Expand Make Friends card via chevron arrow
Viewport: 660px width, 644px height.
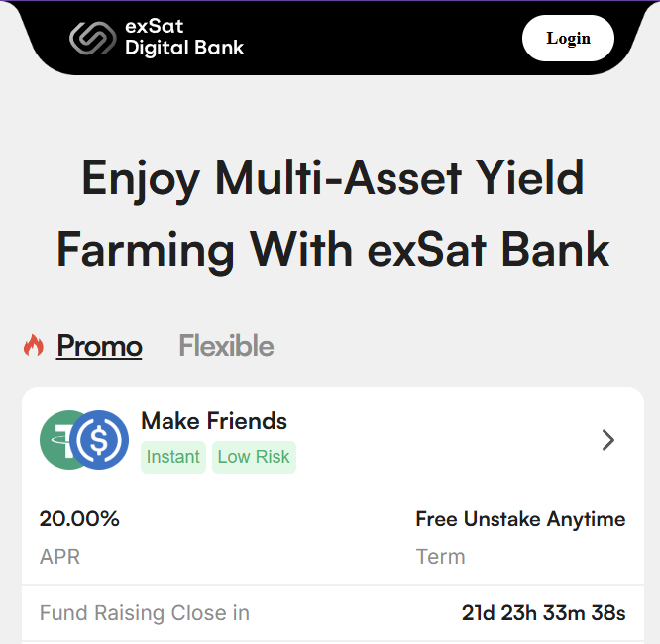[x=608, y=440]
